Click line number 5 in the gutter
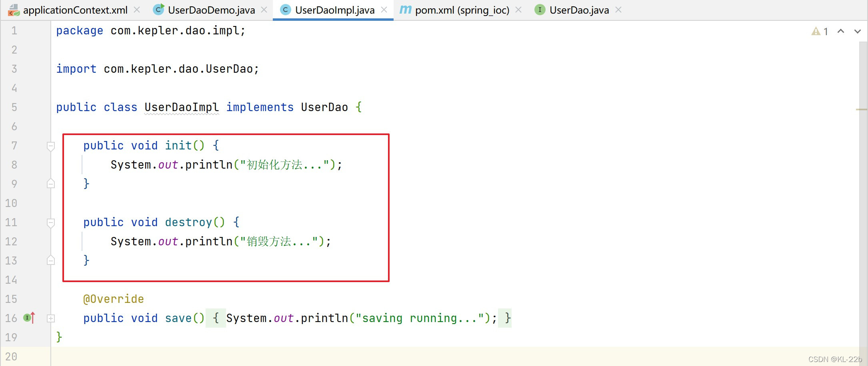 click(x=14, y=107)
